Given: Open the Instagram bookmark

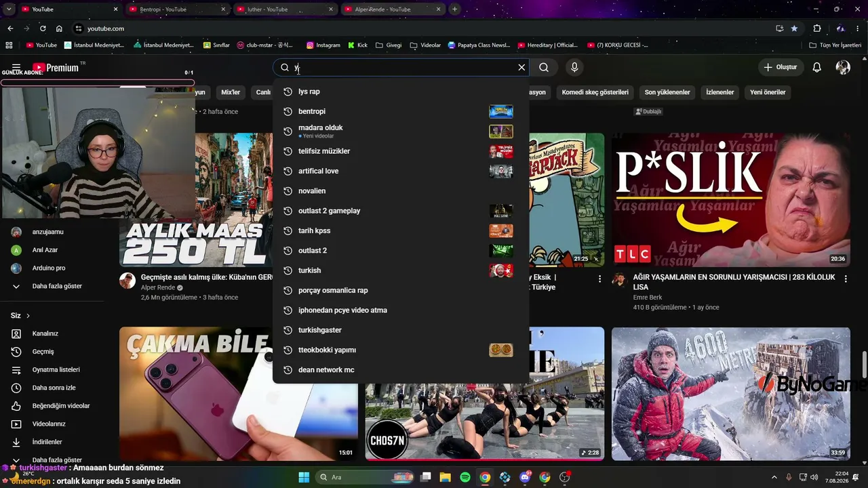Looking at the screenshot, I should (x=323, y=45).
